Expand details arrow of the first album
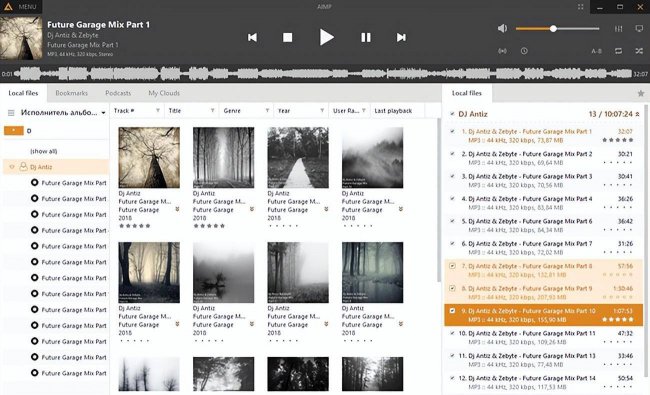The width and height of the screenshot is (650, 395). pyautogui.click(x=177, y=209)
